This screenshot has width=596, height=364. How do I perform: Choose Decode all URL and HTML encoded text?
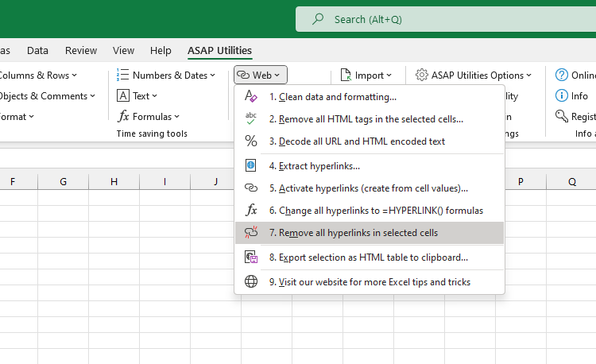[x=370, y=141]
